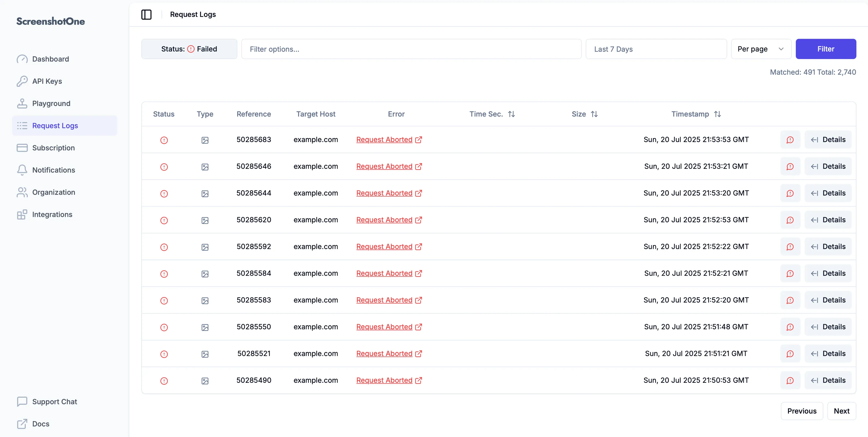Viewport: 868px width, 437px height.
Task: Sort by Time Sec. column arrows
Action: click(512, 114)
